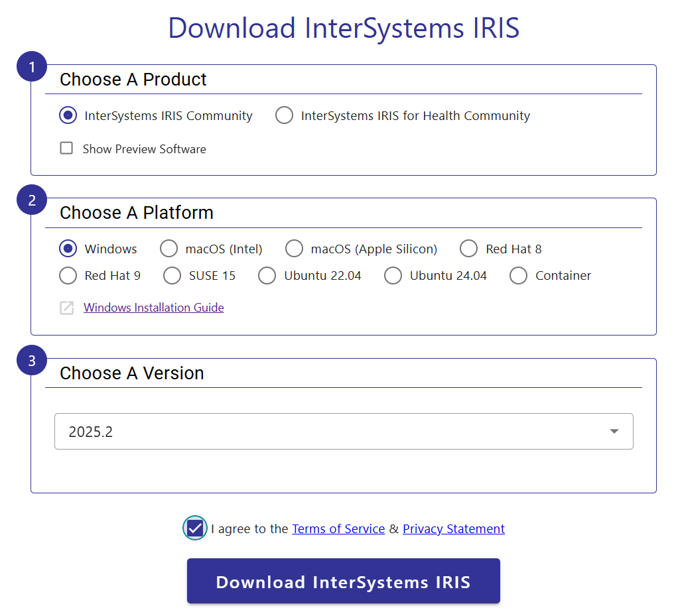Screen dimensions: 678x616
Task: Open the Windows Installation Guide link
Action: (153, 308)
